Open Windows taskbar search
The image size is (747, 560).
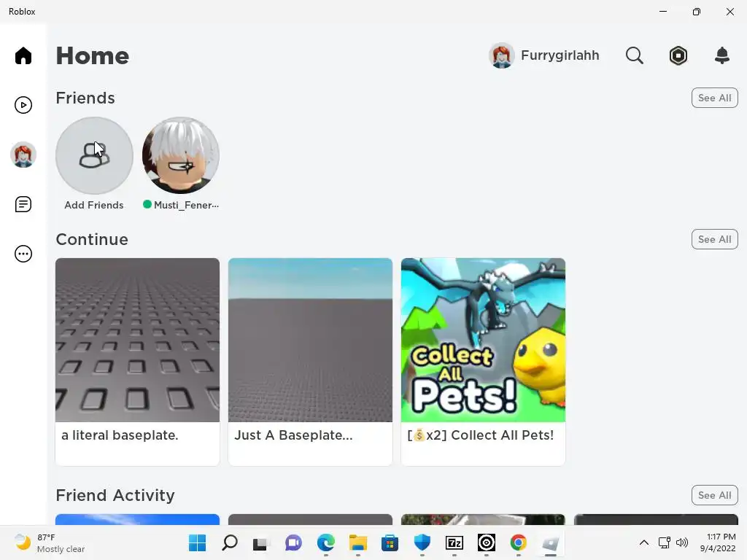(x=230, y=542)
